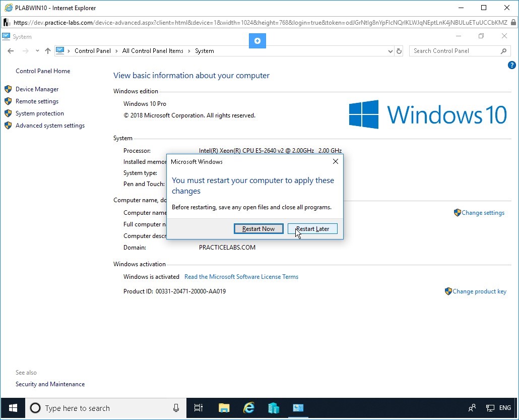Screen dimensions: 519x420
Task: Choose Restart Later in the dialog
Action: [312, 228]
